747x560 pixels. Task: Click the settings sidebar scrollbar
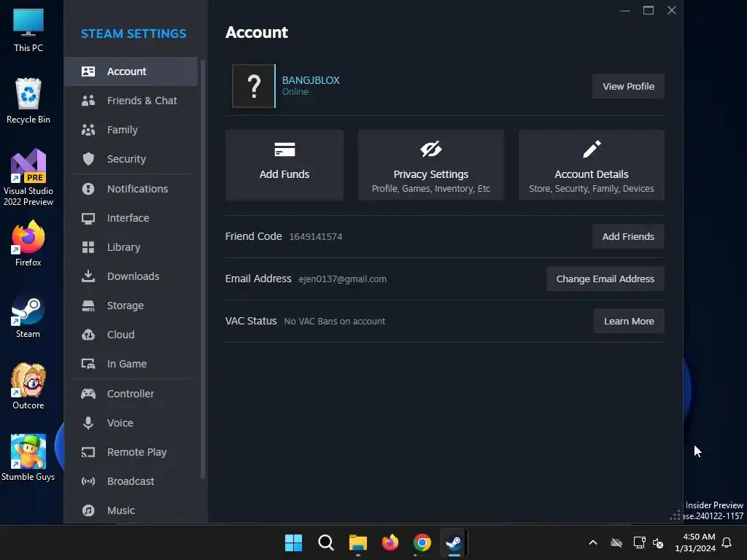coord(203,269)
